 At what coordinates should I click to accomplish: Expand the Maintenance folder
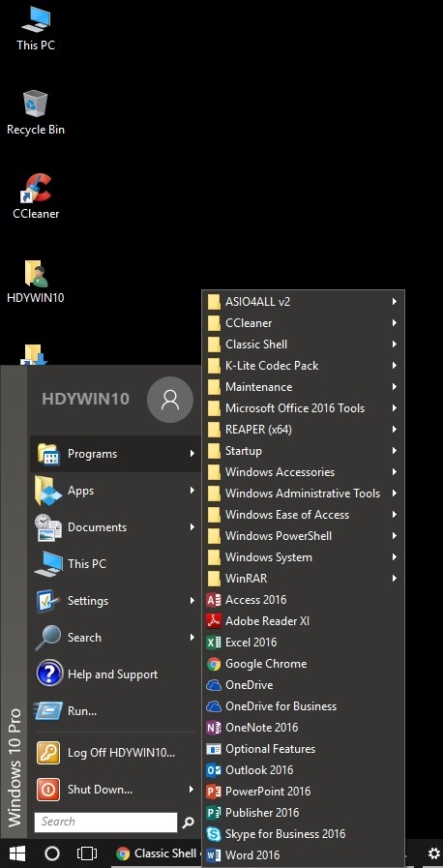tap(304, 387)
